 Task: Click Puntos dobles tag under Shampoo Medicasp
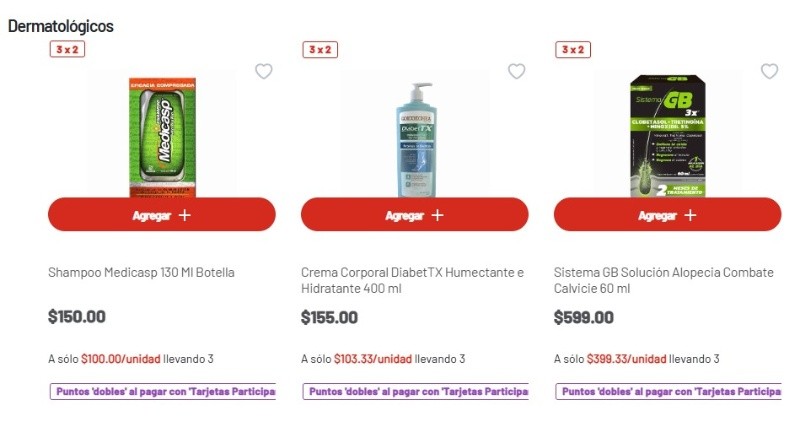[x=162, y=392]
